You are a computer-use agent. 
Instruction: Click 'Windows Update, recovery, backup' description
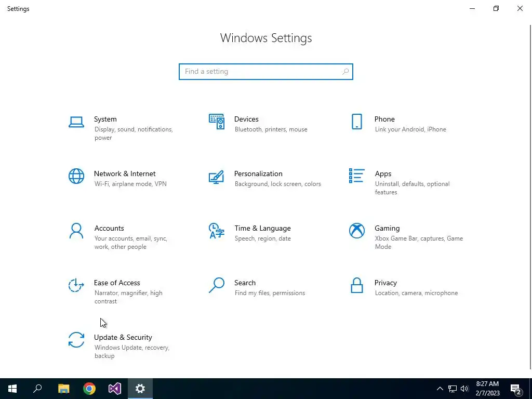tap(131, 352)
